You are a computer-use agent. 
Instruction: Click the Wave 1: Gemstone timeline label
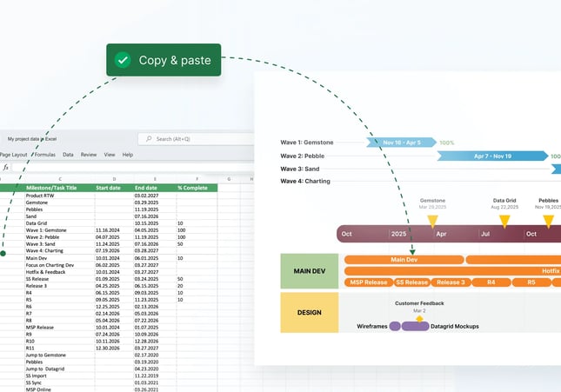[x=307, y=143]
